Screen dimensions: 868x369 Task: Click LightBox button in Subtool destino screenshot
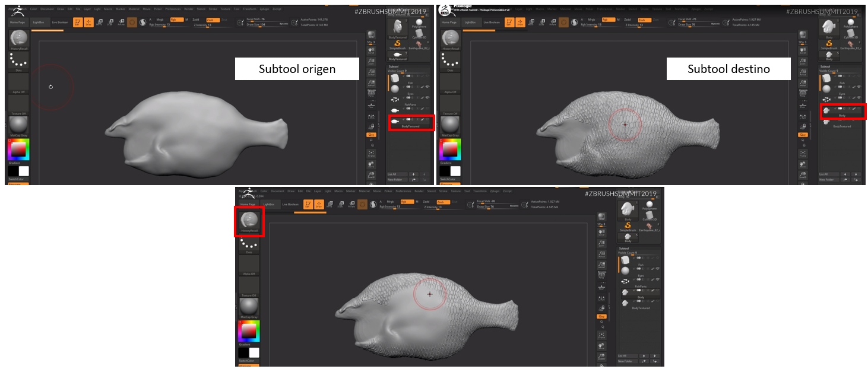click(471, 22)
